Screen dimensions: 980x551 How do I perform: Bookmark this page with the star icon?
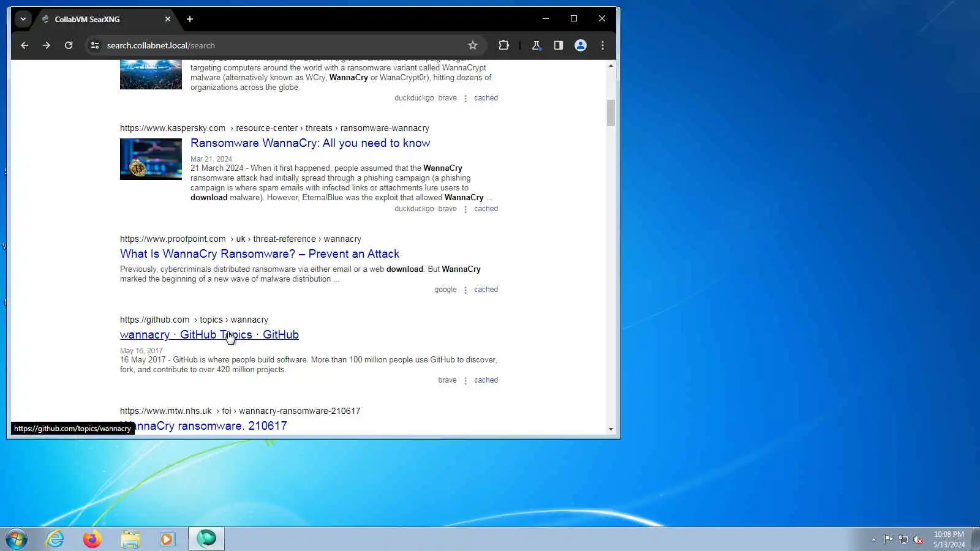pyautogui.click(x=473, y=45)
